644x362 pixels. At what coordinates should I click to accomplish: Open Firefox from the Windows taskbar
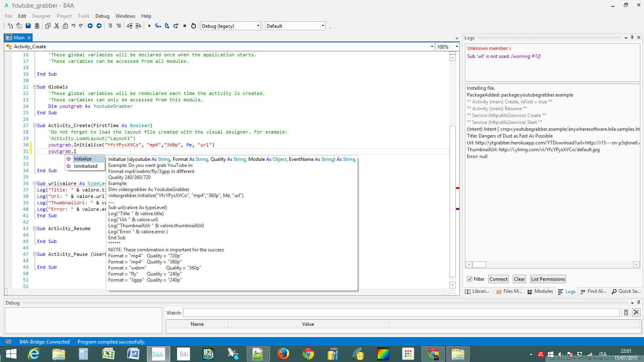coord(283,354)
